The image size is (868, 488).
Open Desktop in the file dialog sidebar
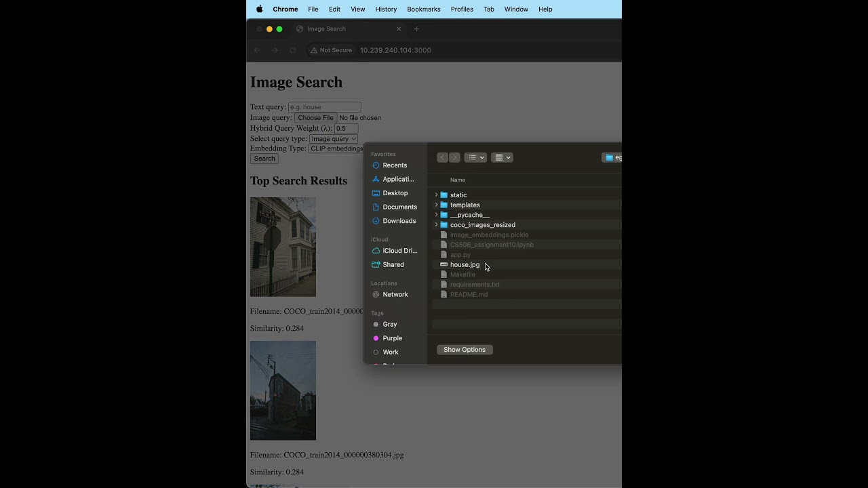click(x=395, y=193)
